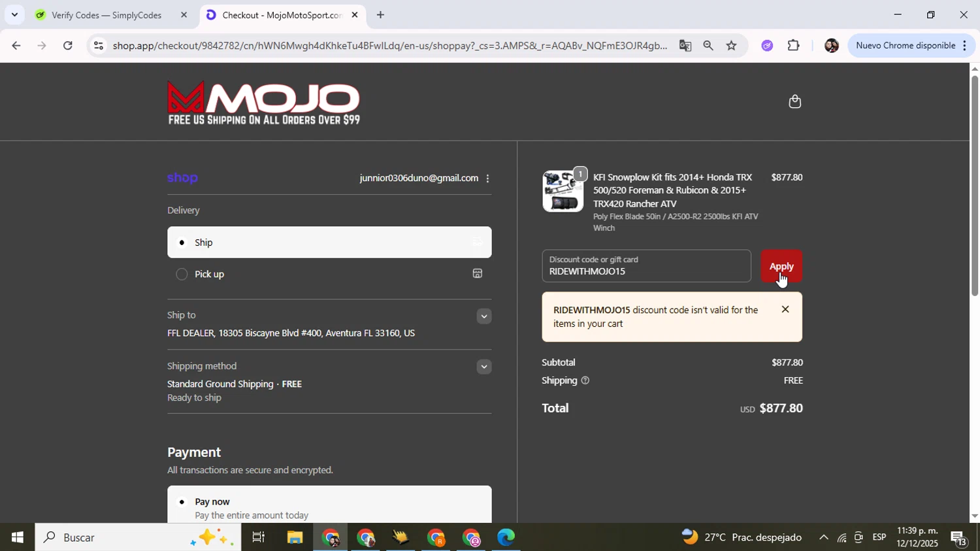Image resolution: width=980 pixels, height=551 pixels.
Task: Choose the Pay now payment option
Action: pos(329,504)
